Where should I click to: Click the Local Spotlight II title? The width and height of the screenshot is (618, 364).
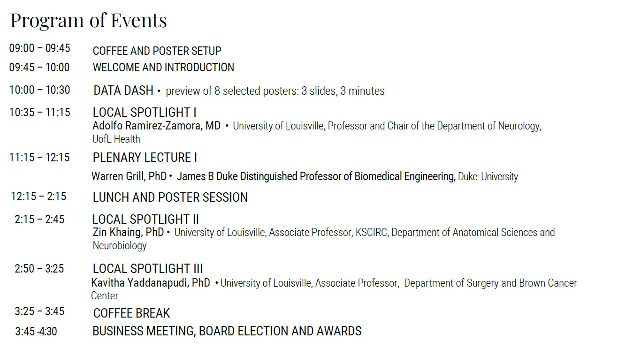click(145, 220)
